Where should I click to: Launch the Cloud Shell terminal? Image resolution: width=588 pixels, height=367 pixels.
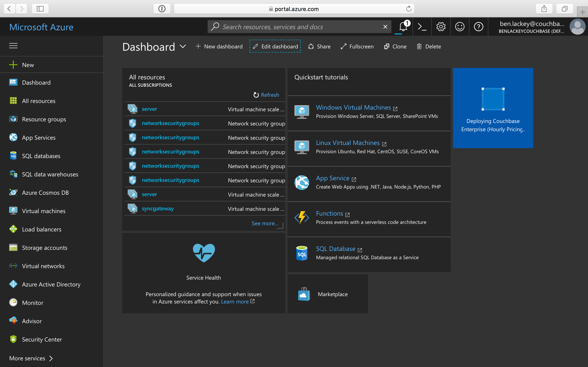pos(422,26)
